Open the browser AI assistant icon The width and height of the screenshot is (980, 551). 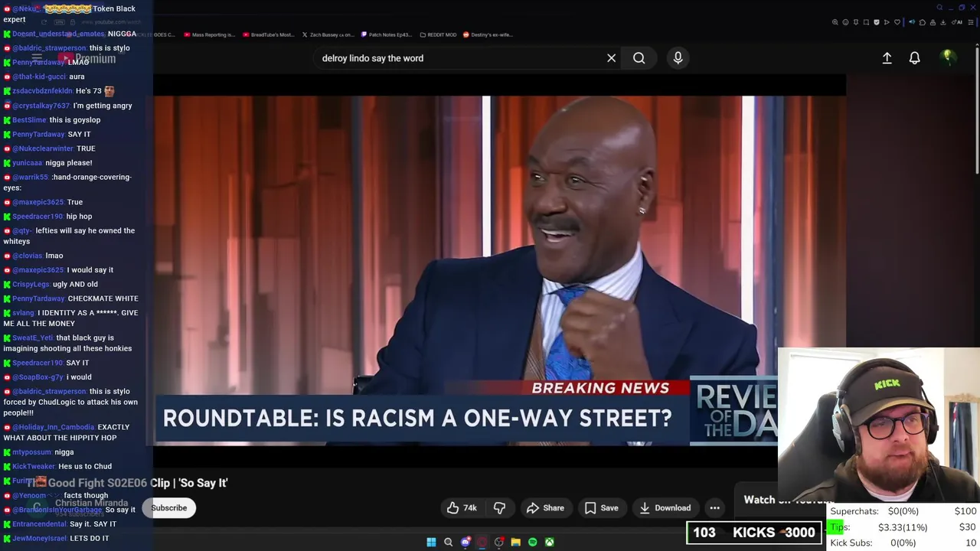(x=957, y=22)
